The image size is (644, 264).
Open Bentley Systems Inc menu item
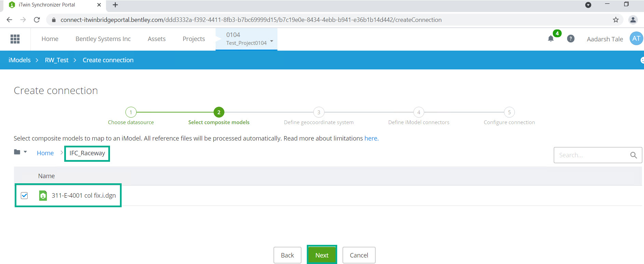coord(103,39)
